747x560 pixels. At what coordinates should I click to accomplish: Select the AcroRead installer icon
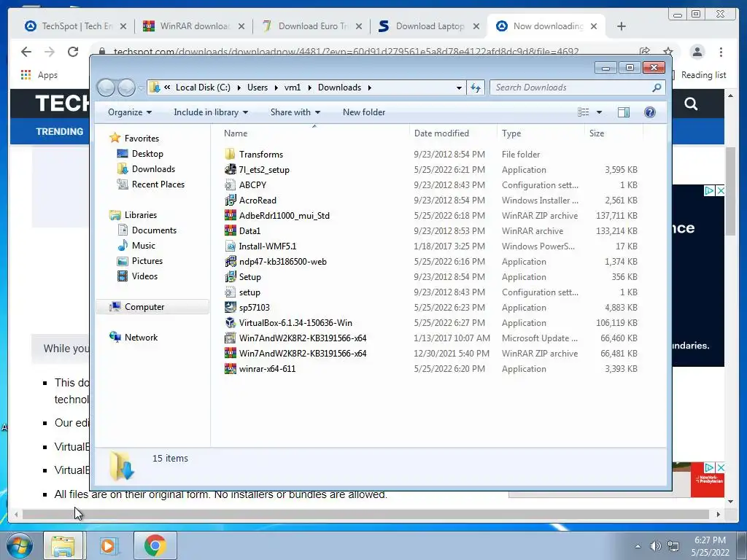[230, 200]
